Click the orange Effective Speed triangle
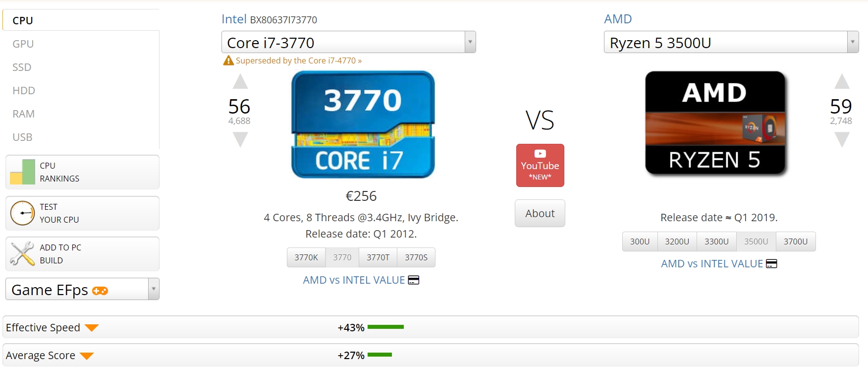Screen dimensions: 868x369 92,328
